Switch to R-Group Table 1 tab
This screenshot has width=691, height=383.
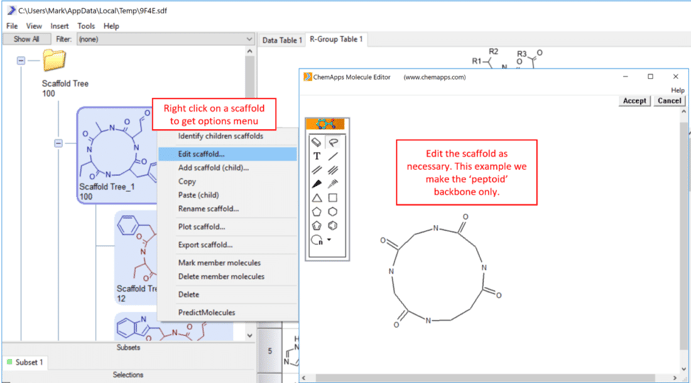coord(336,39)
